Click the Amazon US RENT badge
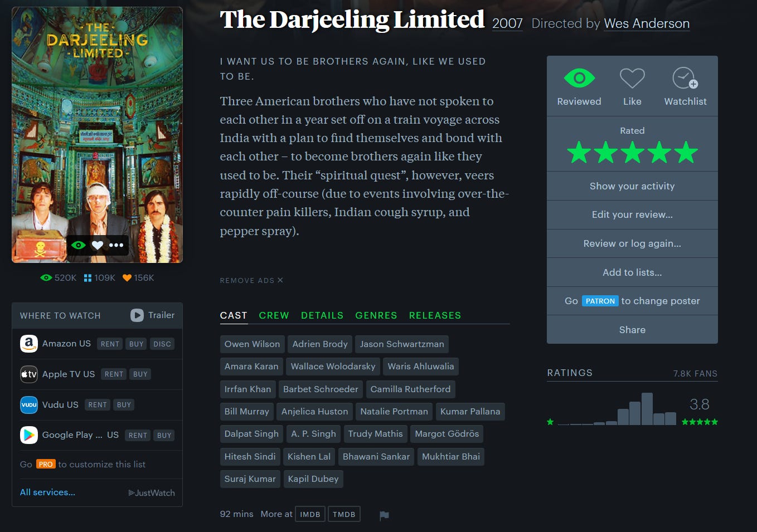757x532 pixels. pos(110,344)
